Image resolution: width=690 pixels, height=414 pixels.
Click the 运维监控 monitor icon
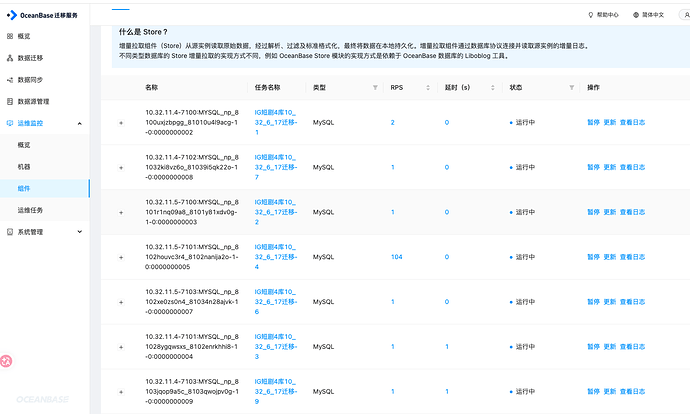10,123
